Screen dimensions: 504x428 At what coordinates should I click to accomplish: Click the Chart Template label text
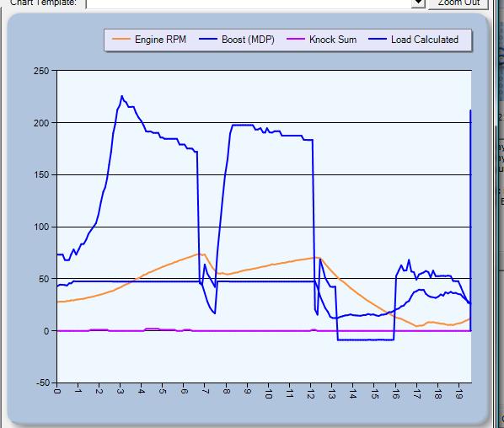coord(43,3)
